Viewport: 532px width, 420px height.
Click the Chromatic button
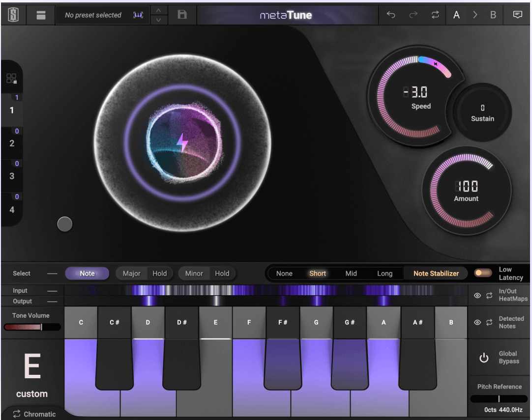point(34,414)
